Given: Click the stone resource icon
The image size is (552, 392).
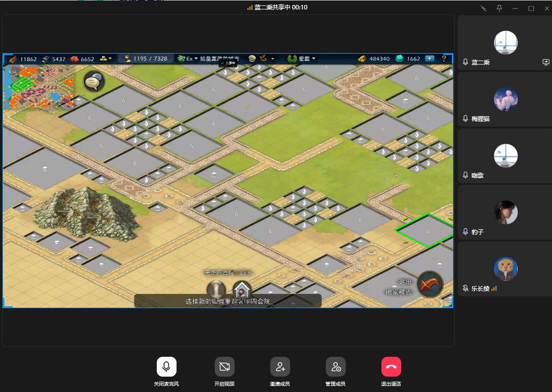Looking at the screenshot, I should [46, 59].
